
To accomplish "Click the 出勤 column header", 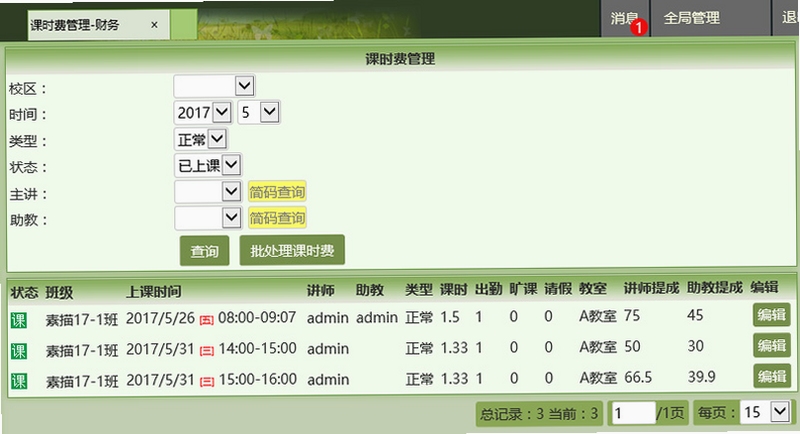I will pos(488,290).
